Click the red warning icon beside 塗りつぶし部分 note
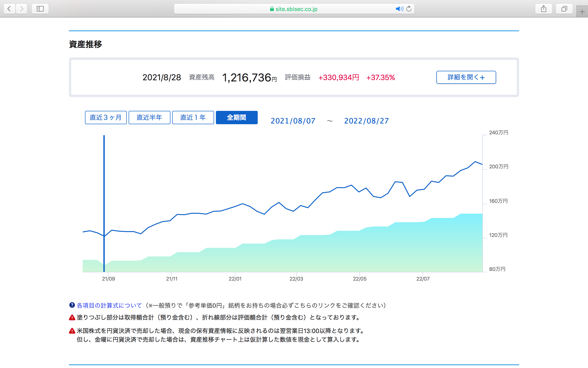588x368 pixels. coord(72,318)
